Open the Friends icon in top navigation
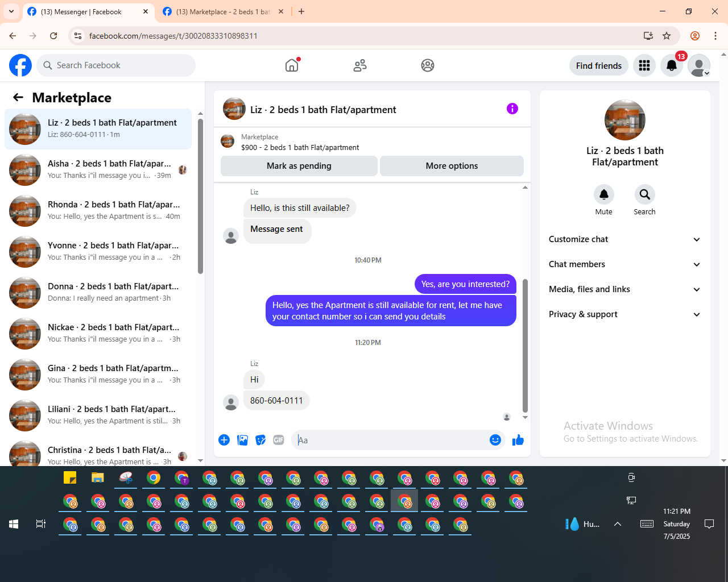The width and height of the screenshot is (728, 582). tap(360, 65)
